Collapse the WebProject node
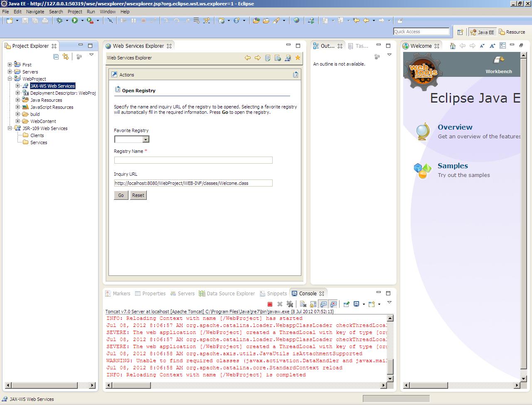532x405 pixels. pyautogui.click(x=10, y=79)
